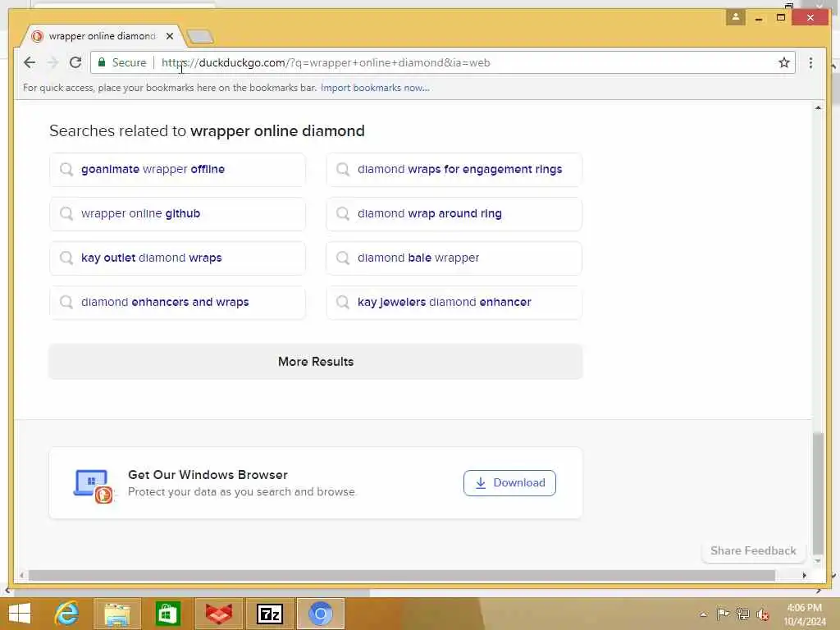This screenshot has height=630, width=840.
Task: Click 'Get Our Windows Browser' heading
Action: 208,475
